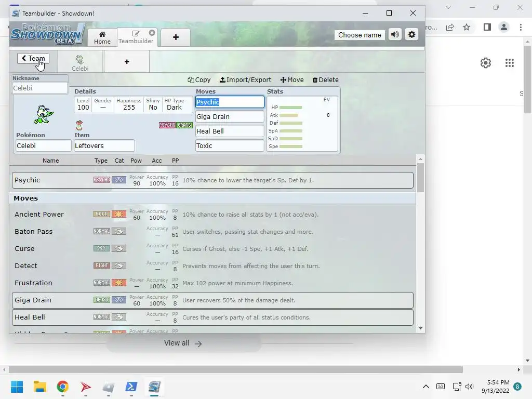The width and height of the screenshot is (532, 399).
Task: Choose Detect from the move list
Action: [212, 265]
